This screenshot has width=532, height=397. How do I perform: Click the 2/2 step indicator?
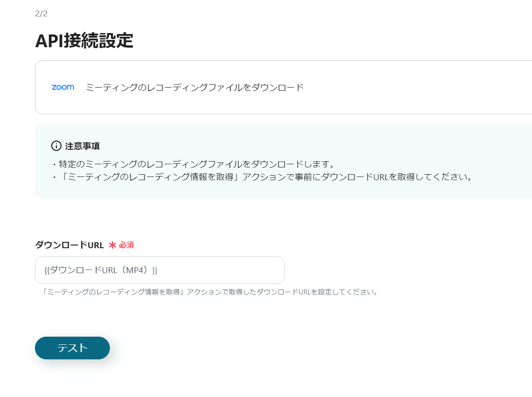click(41, 14)
